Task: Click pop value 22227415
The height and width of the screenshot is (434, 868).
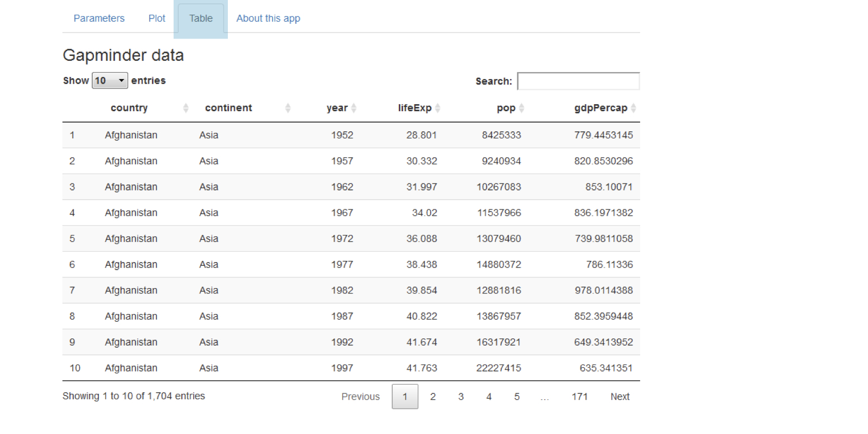Action: click(499, 368)
